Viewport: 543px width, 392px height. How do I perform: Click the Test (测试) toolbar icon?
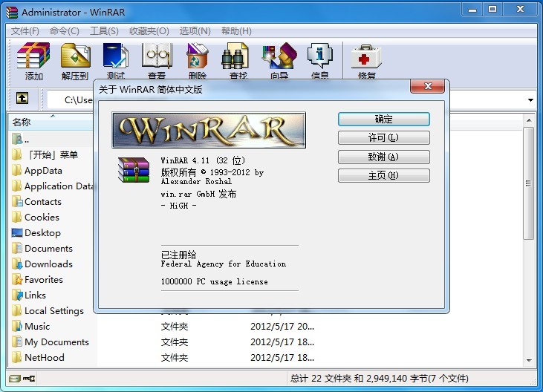(x=116, y=57)
